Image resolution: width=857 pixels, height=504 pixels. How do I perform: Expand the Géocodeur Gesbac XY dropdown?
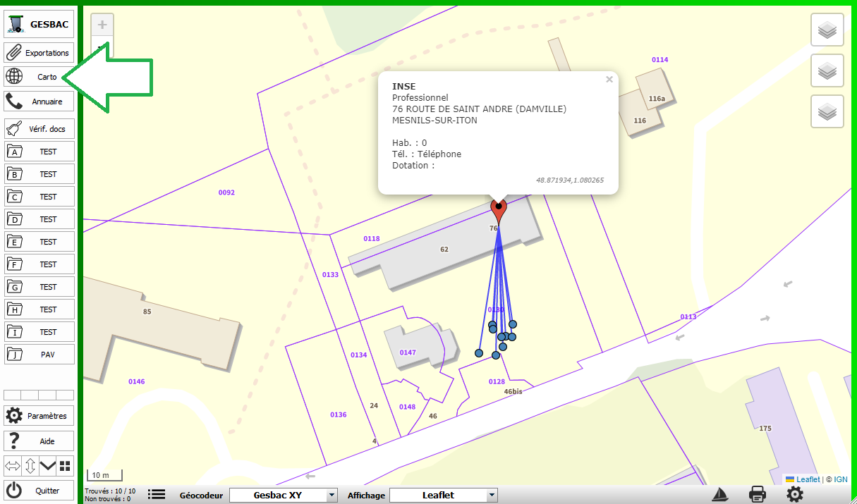[x=284, y=496]
